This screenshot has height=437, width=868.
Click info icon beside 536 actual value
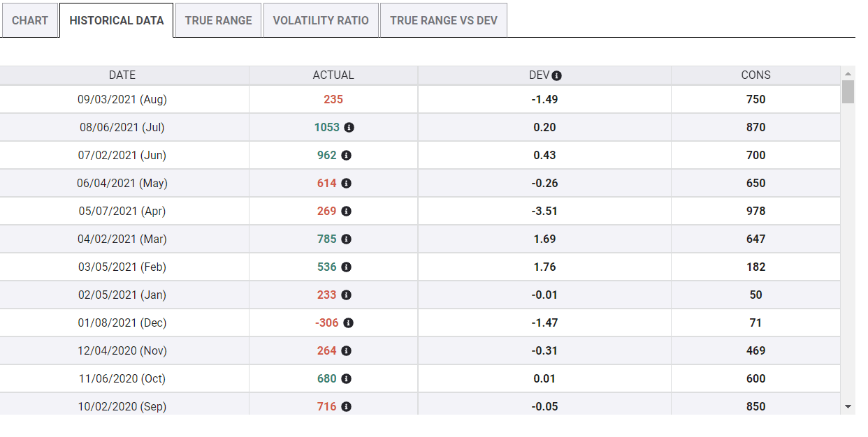[347, 267]
